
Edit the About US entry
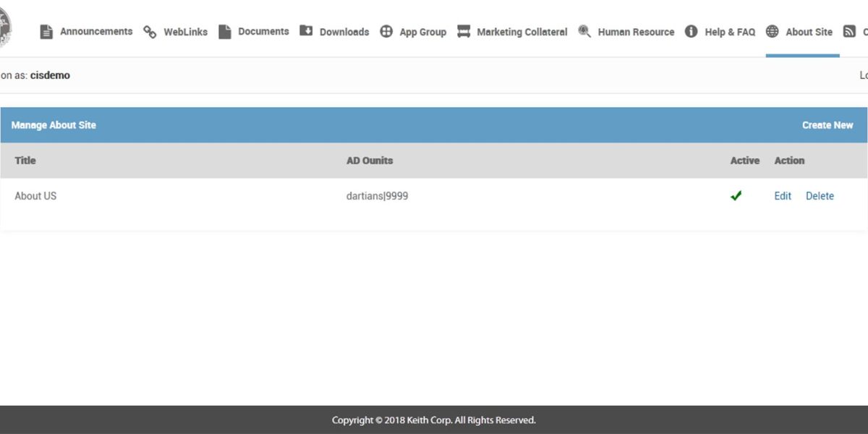[x=782, y=195]
